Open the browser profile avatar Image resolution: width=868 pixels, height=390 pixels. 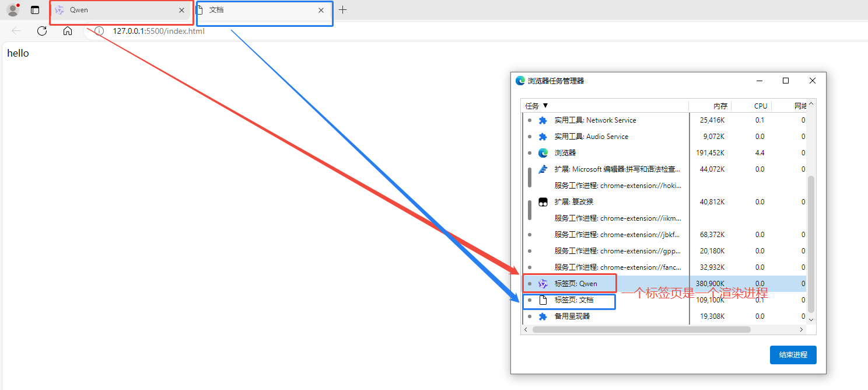[x=13, y=10]
